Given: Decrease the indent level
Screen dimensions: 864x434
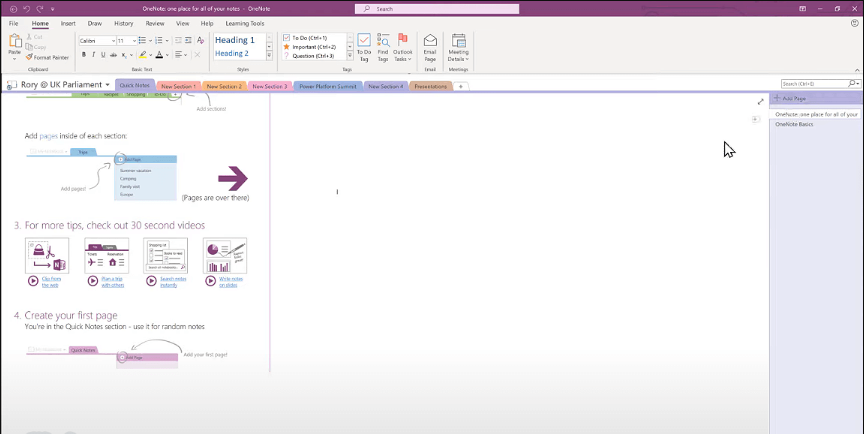Looking at the screenshot, I should 178,40.
